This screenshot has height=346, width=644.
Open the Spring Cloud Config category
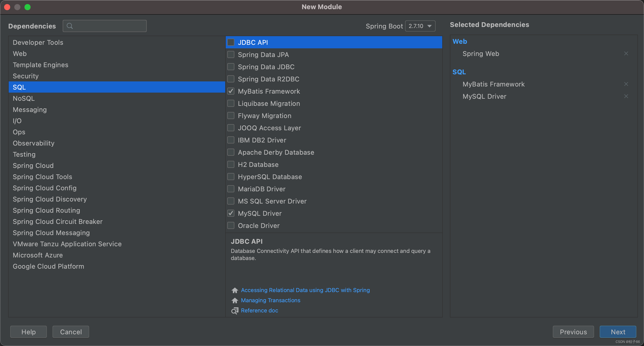coord(45,188)
